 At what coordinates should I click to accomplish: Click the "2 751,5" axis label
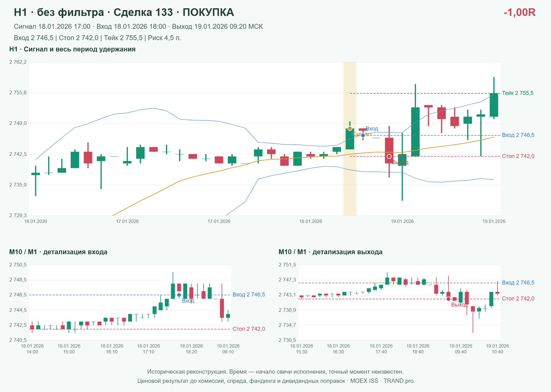287,265
